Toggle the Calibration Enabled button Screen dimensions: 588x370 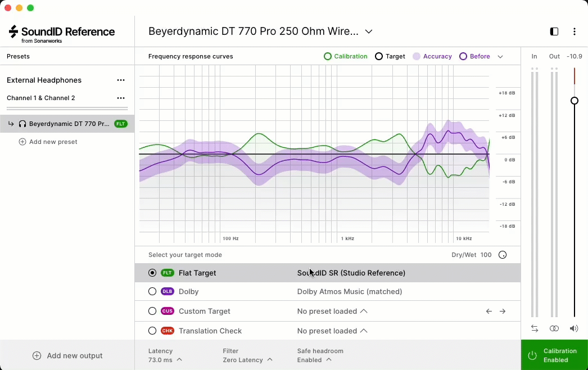click(x=554, y=355)
